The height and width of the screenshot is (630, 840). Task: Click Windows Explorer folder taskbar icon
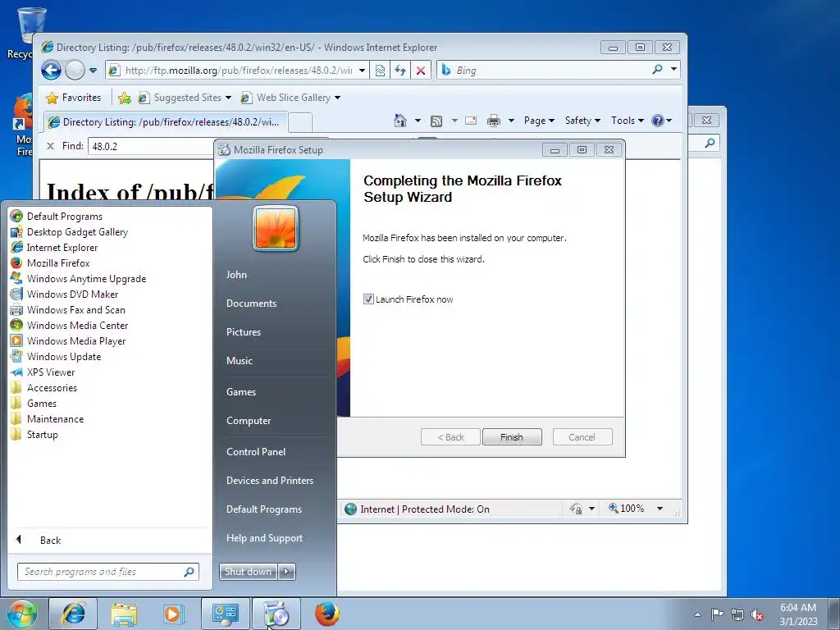[x=124, y=614]
